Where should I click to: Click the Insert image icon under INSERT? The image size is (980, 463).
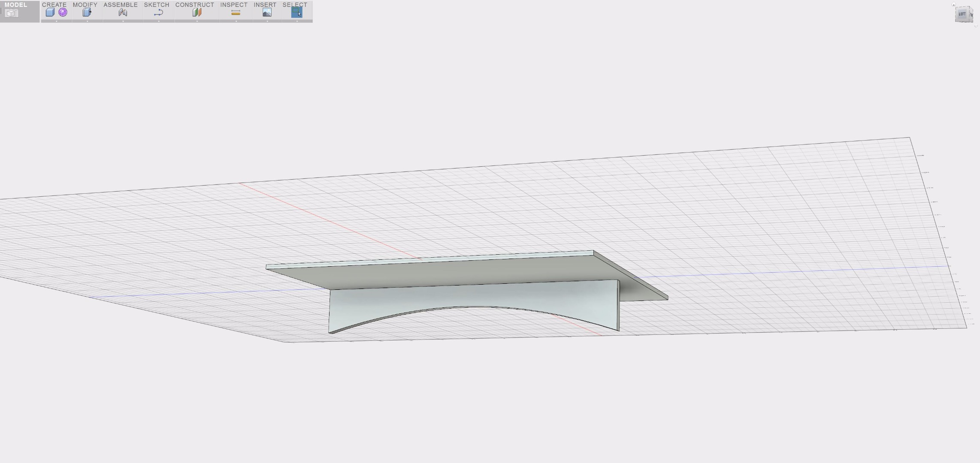point(267,12)
